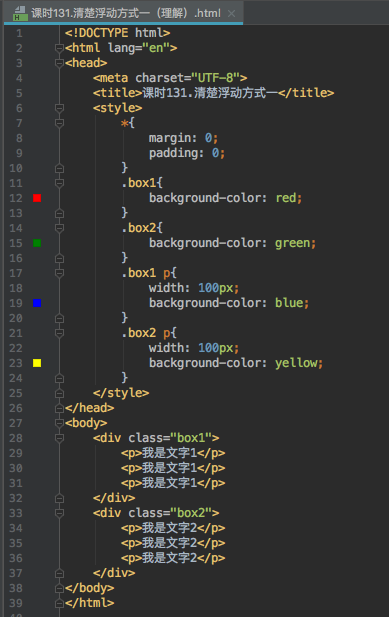Open green color swatch on line 15
Viewport: 389px width, 617px height.
[37, 243]
